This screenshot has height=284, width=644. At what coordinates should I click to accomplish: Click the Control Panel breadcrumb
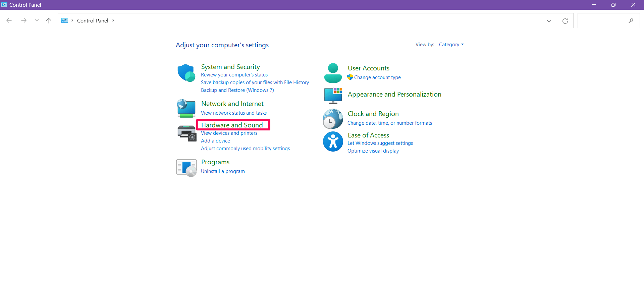(93, 20)
